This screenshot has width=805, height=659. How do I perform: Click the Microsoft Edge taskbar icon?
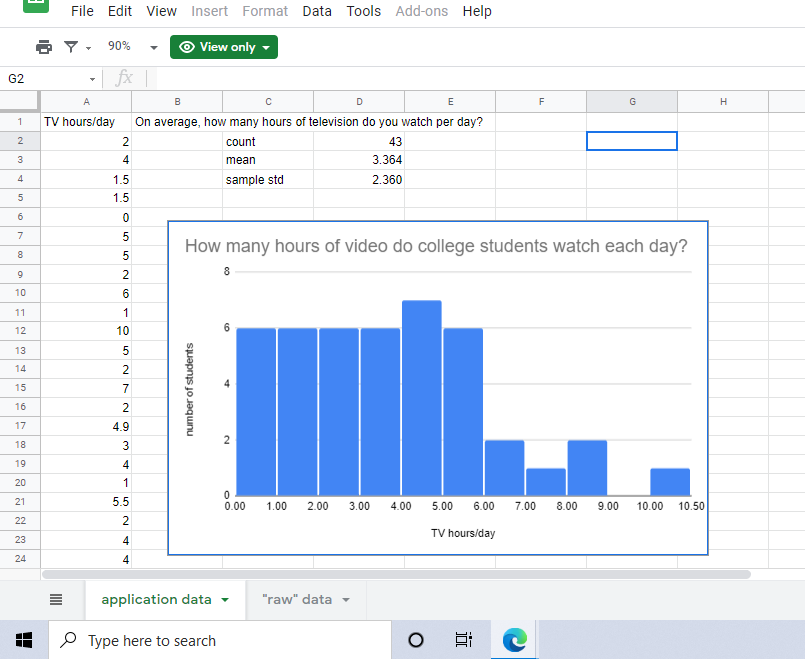514,640
